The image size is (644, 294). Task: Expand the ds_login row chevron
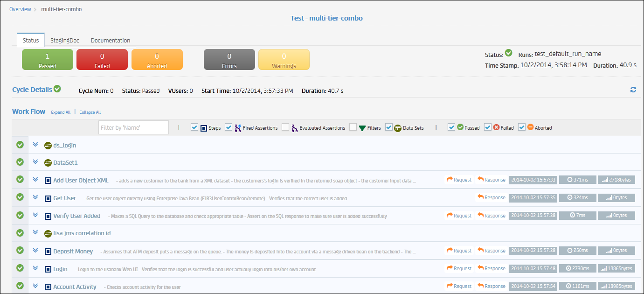point(35,145)
